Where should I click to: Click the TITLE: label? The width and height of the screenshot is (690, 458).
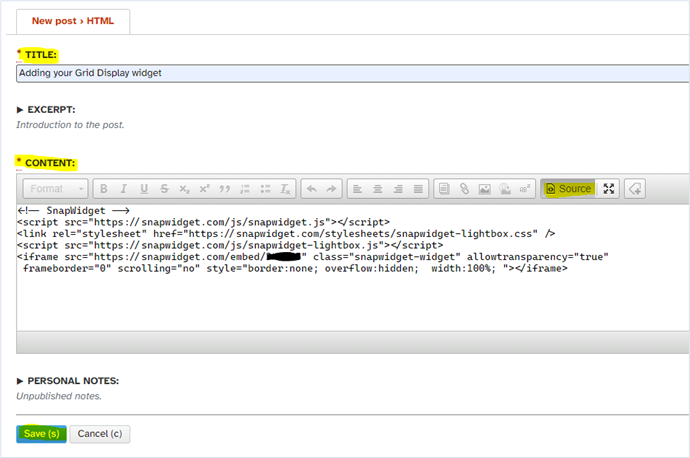click(40, 55)
